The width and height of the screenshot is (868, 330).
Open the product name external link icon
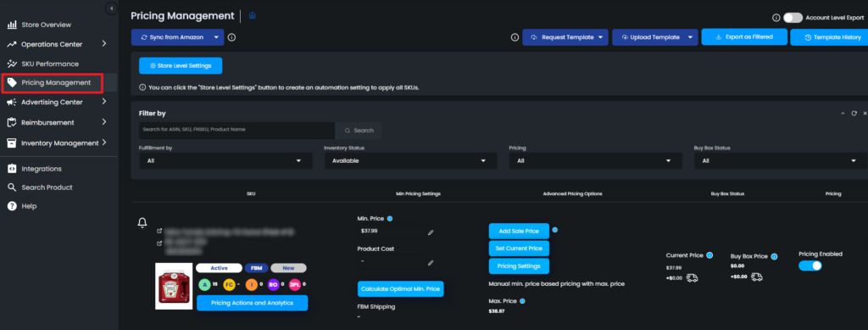[159, 231]
